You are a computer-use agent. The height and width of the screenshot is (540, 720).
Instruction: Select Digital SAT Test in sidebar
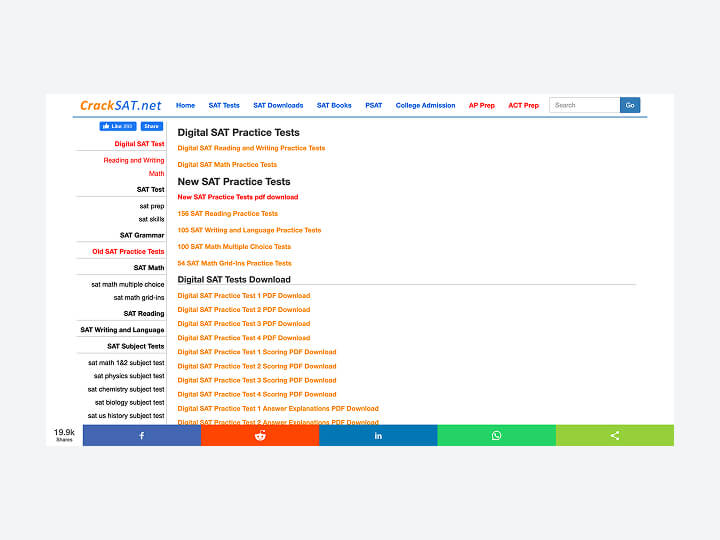(139, 144)
